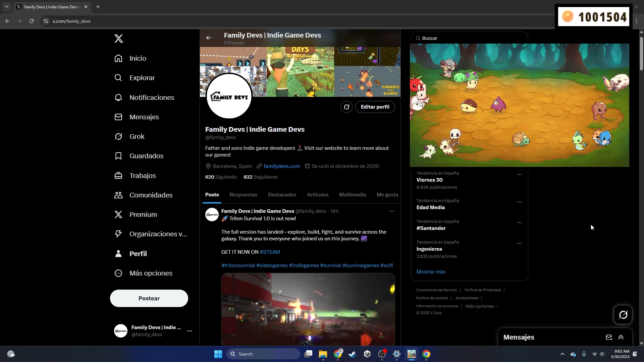Screen dimensions: 644x362
Task: Open Notificaciones bell icon
Action: [118, 98]
